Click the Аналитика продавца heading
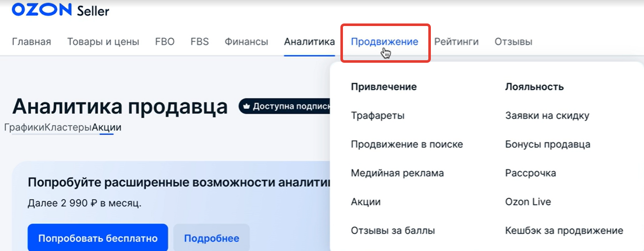 [x=120, y=107]
